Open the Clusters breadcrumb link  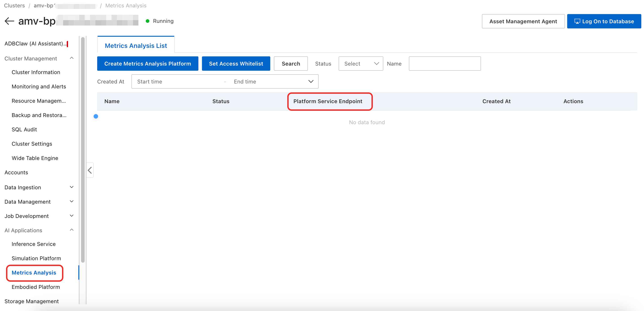pos(14,6)
